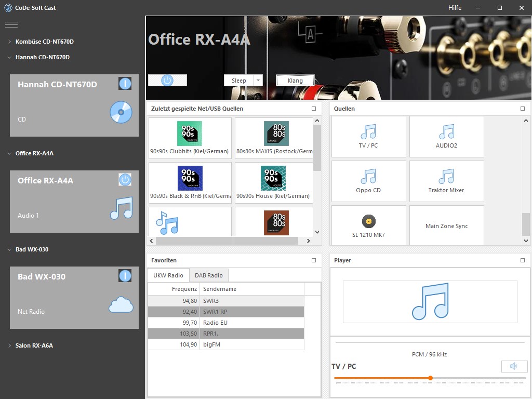
Task: Sort by Frequenz column header
Action: (x=174, y=289)
